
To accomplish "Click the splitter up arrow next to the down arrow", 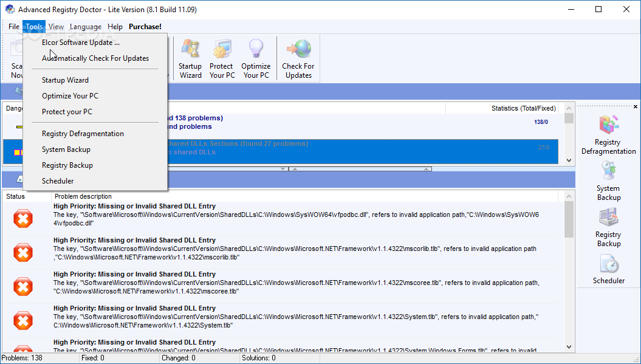I will [295, 169].
